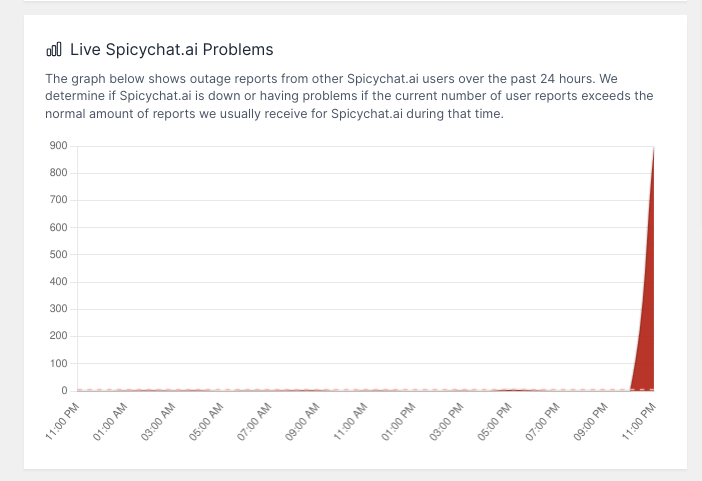Image resolution: width=702 pixels, height=481 pixels.
Task: Click the '03:00 PM' x-axis label
Action: tap(446, 422)
